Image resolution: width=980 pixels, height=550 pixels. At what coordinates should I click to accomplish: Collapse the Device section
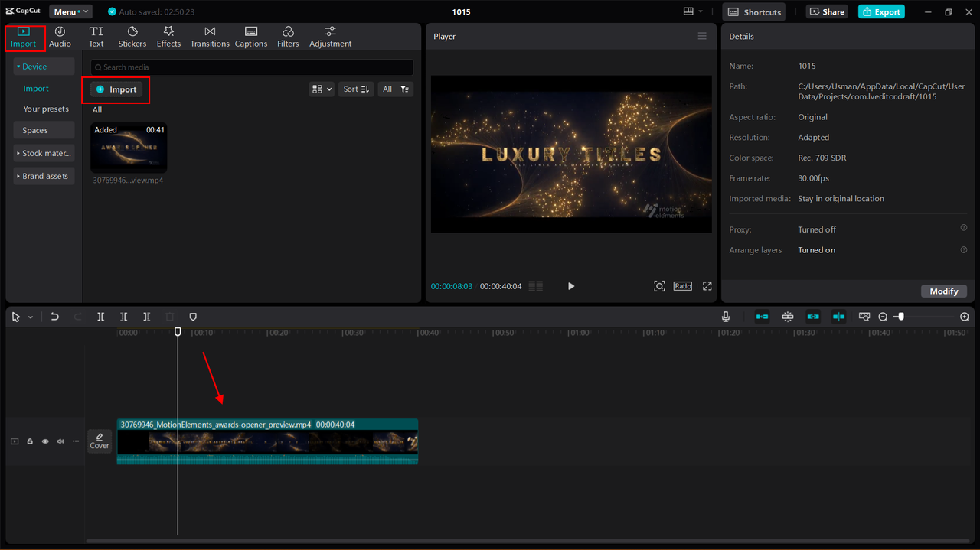pyautogui.click(x=44, y=67)
